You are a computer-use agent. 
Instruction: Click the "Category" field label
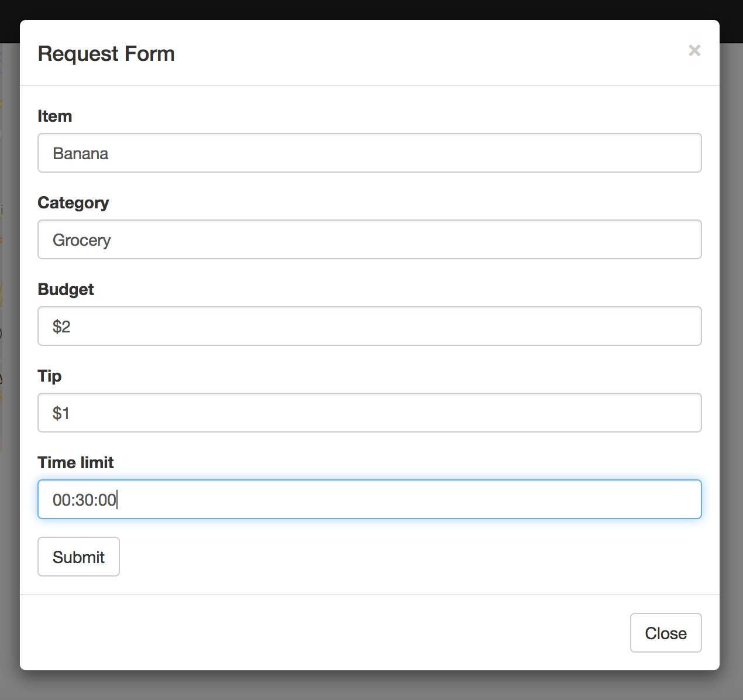73,203
